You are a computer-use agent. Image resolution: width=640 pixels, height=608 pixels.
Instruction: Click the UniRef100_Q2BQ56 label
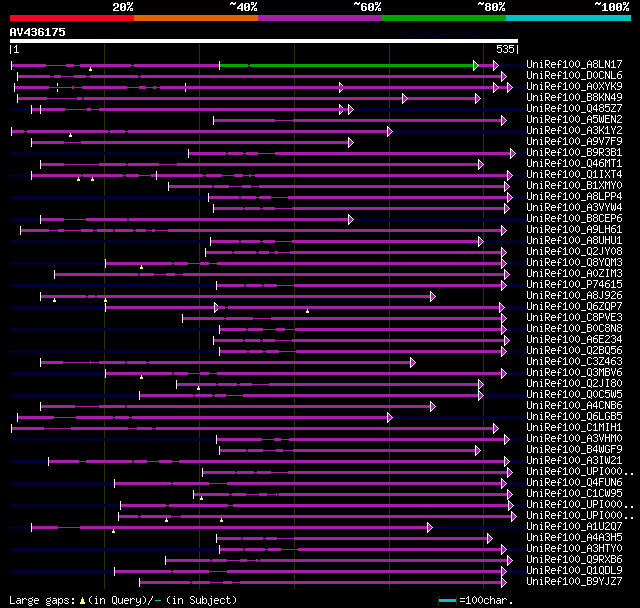(574, 351)
